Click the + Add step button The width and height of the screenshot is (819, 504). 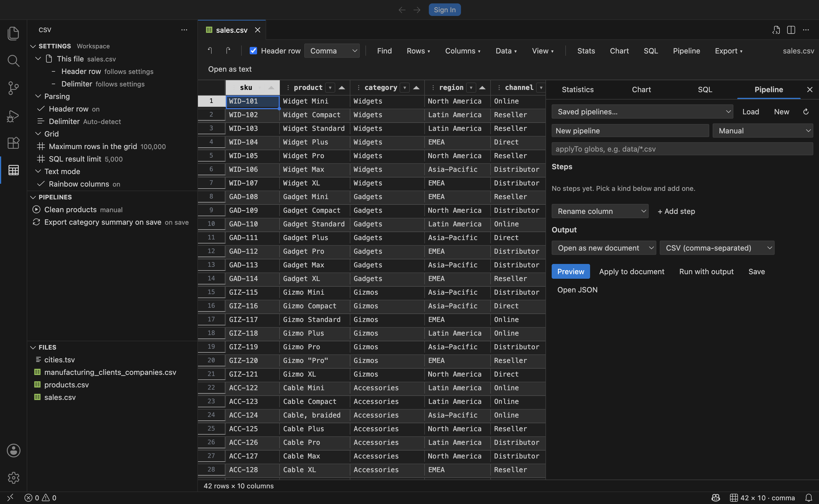(x=677, y=211)
